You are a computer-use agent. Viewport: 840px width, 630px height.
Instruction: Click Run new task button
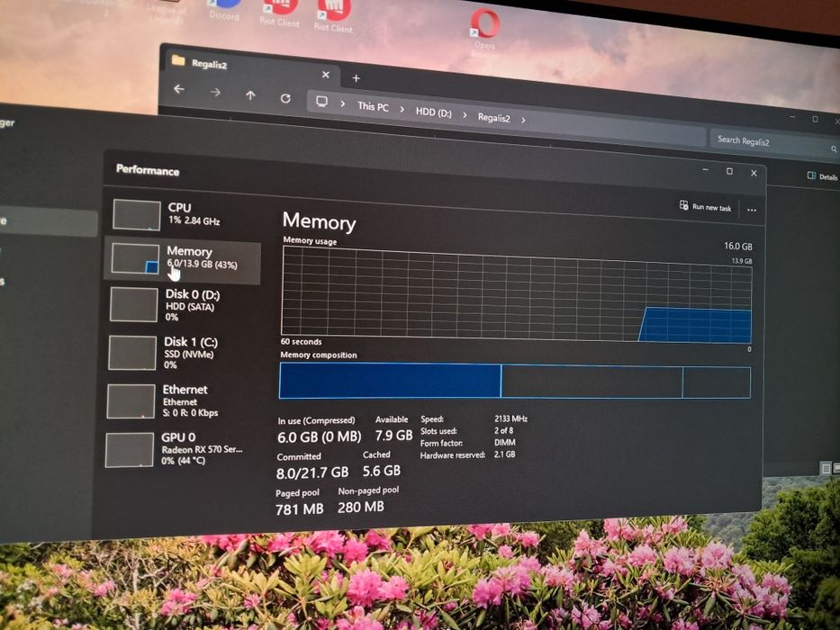pos(705,207)
